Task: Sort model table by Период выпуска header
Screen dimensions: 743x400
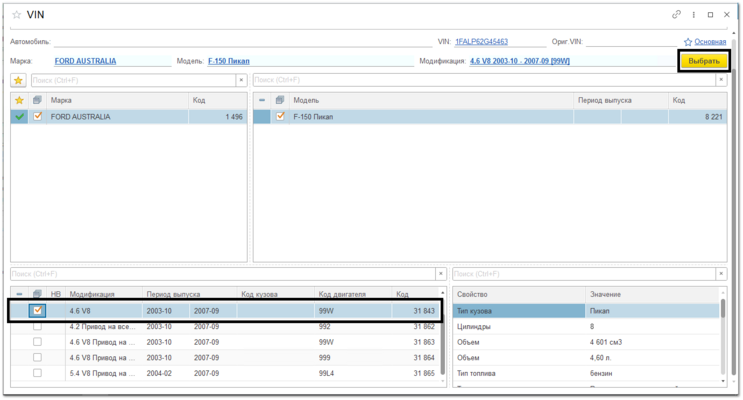Action: click(621, 100)
